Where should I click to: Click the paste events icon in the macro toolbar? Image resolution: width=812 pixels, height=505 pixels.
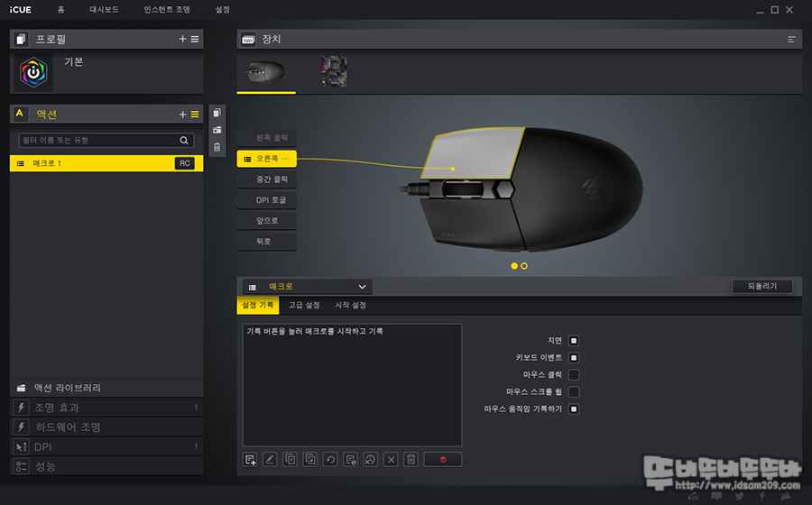[x=310, y=460]
